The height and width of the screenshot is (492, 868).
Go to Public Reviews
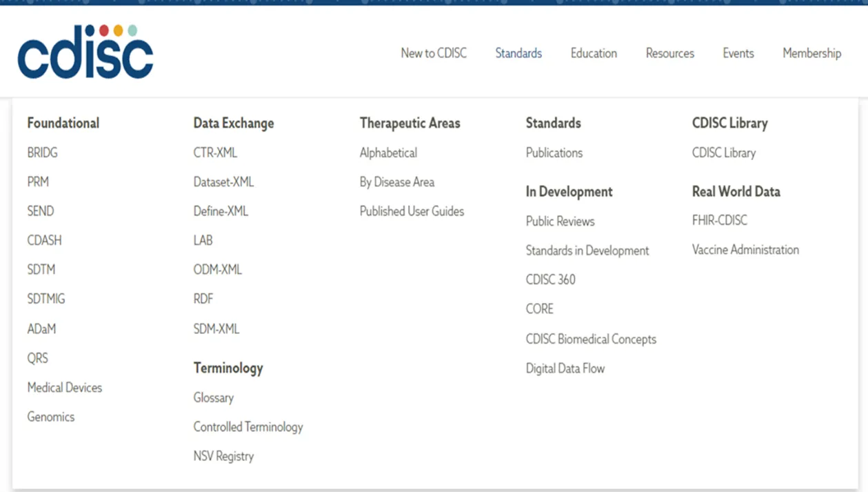pos(560,221)
